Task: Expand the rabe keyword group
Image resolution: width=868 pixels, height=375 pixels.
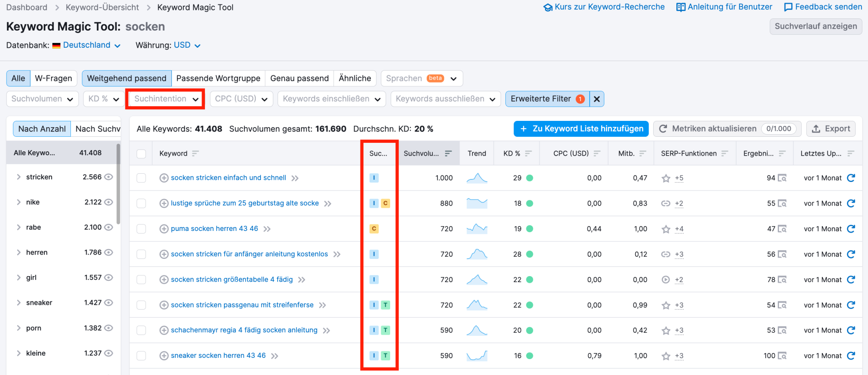Action: 18,227
